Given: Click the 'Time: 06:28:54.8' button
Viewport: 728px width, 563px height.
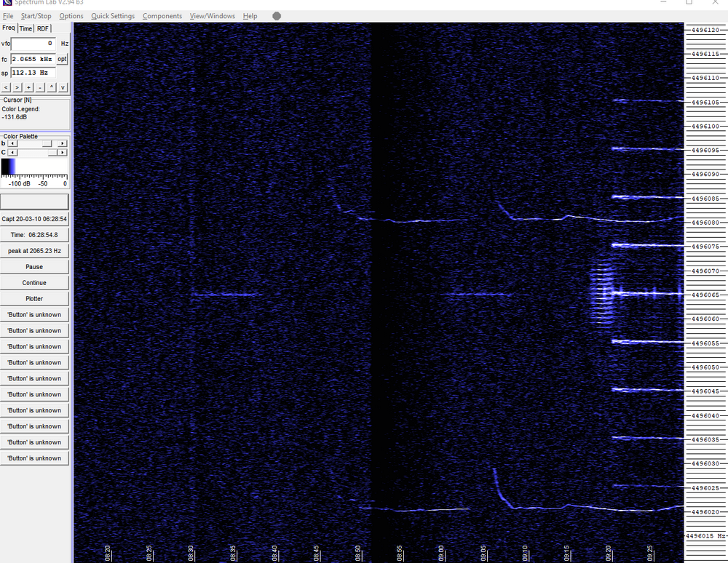Looking at the screenshot, I should [x=34, y=235].
